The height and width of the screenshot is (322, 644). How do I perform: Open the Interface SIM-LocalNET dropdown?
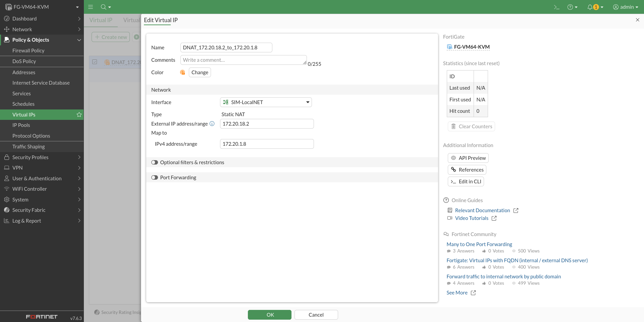[266, 102]
